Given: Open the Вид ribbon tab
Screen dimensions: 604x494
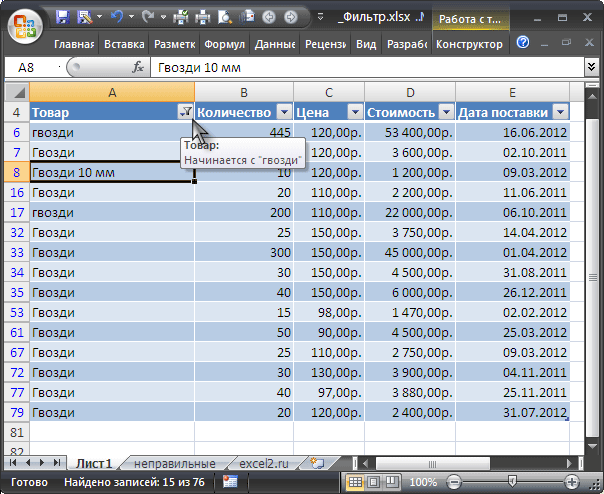Looking at the screenshot, I should [x=366, y=44].
